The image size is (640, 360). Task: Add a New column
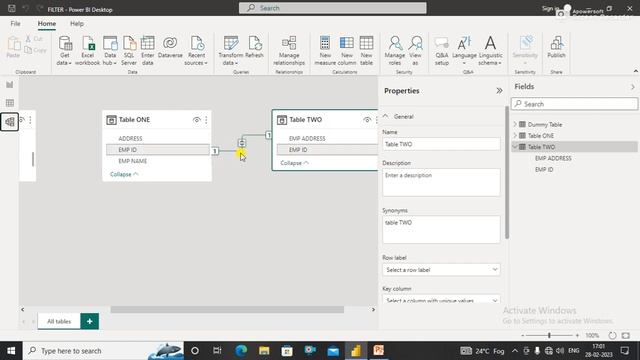tap(347, 51)
